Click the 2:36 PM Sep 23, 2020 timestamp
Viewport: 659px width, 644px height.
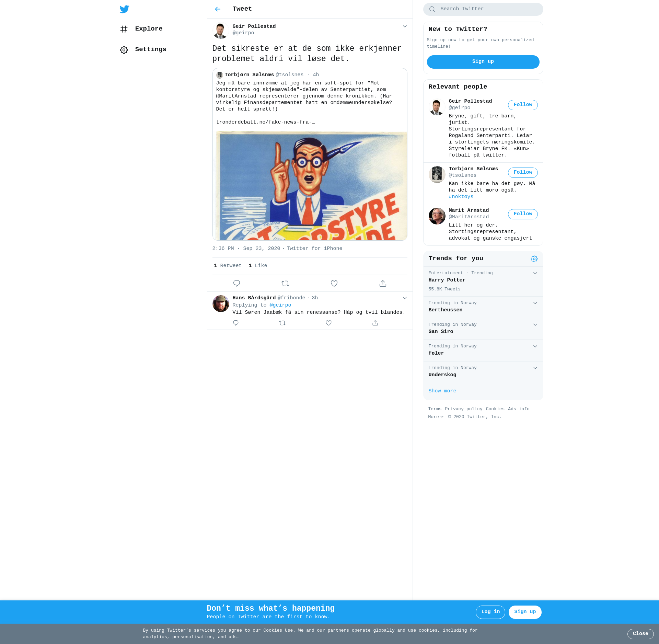pos(246,249)
